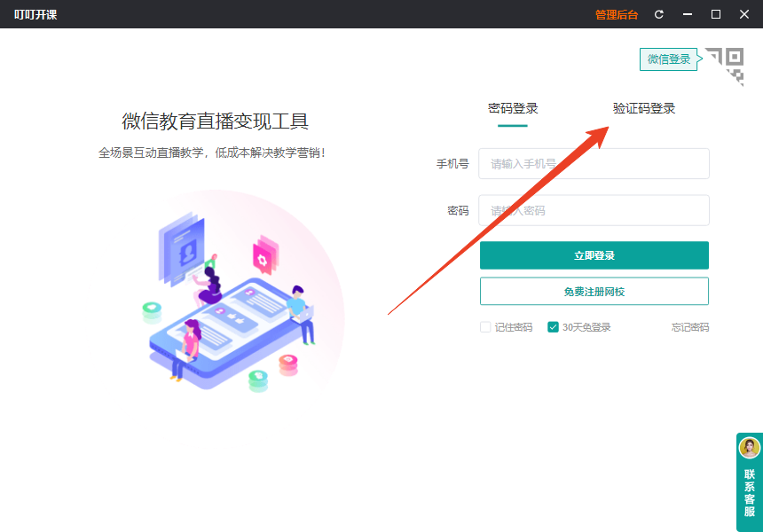Image resolution: width=763 pixels, height=532 pixels.
Task: Enable the 记住密码 remember password checkbox
Action: [x=485, y=327]
